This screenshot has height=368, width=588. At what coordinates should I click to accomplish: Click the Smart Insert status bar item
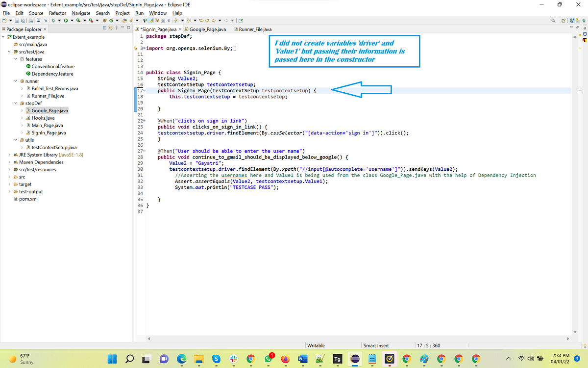point(377,345)
